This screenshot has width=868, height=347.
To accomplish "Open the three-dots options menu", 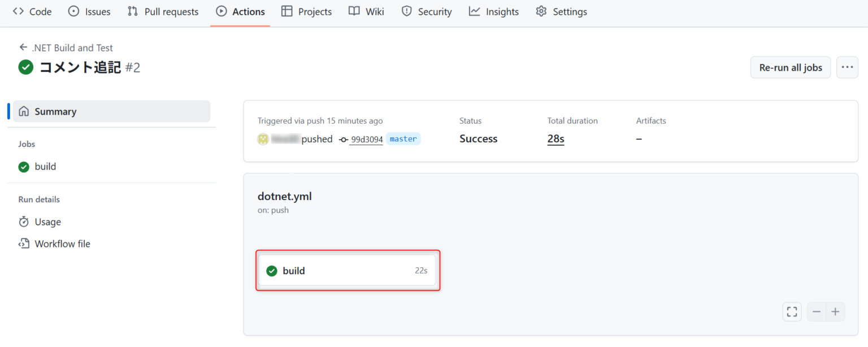I will coord(846,67).
